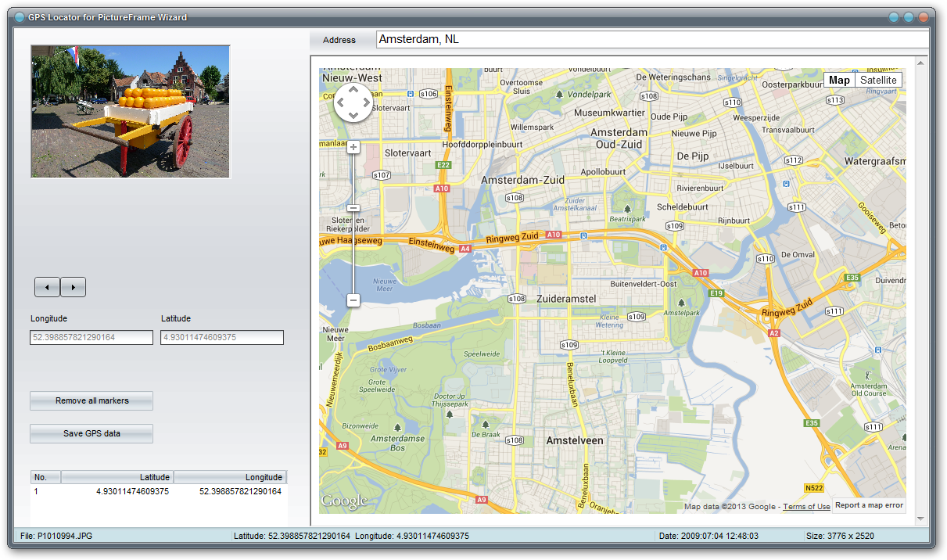The image size is (947, 560).
Task: Show the next photo with the right arrow
Action: coord(74,287)
